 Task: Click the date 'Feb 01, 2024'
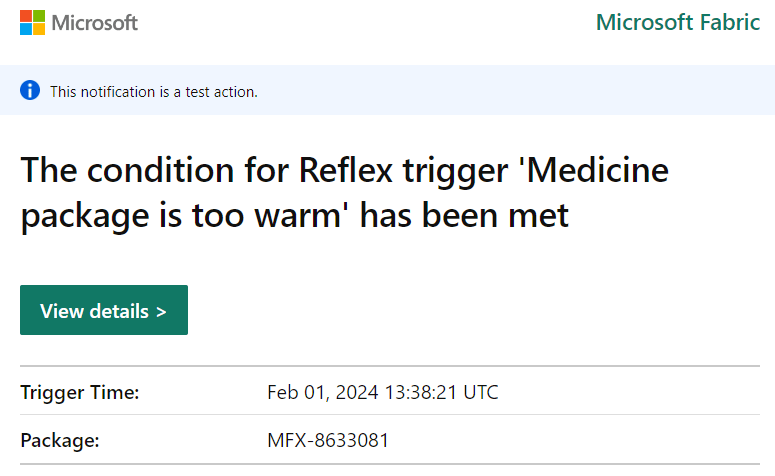coord(321,392)
